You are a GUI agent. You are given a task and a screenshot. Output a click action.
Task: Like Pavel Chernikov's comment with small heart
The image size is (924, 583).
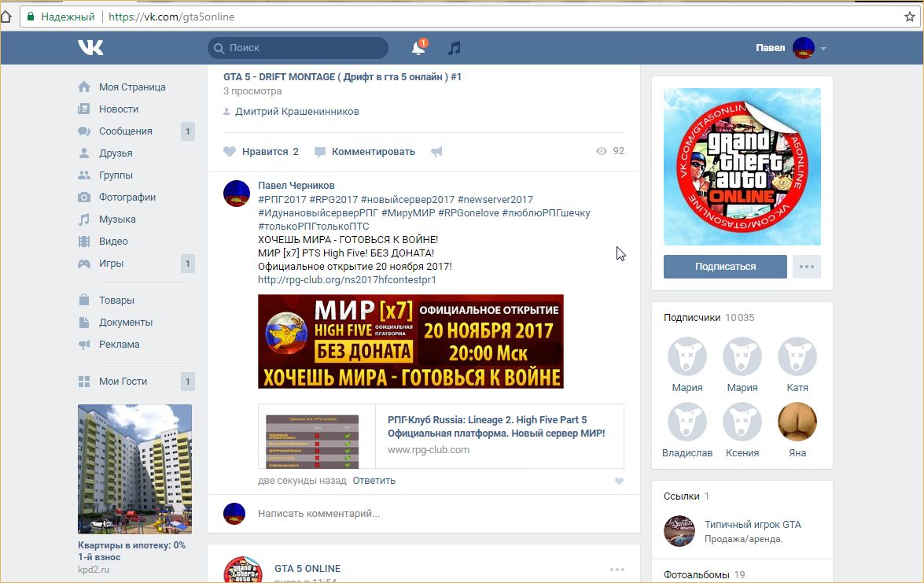point(620,481)
